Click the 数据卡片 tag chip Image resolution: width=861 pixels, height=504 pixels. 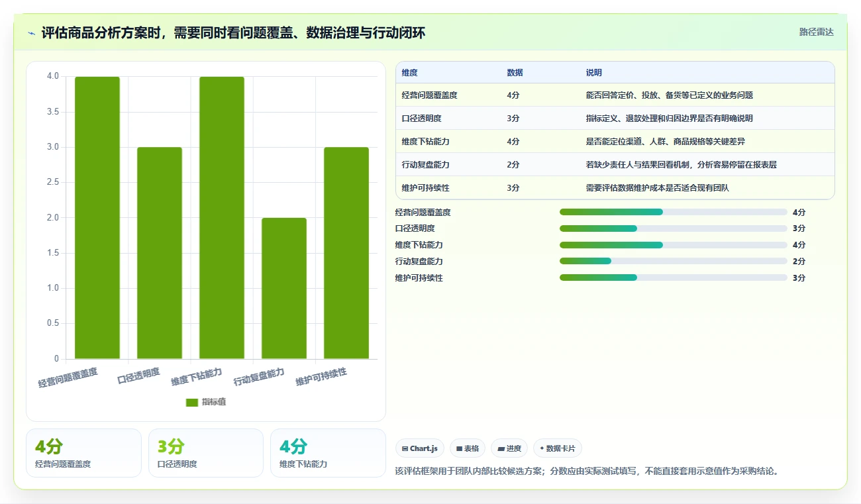[x=558, y=448]
